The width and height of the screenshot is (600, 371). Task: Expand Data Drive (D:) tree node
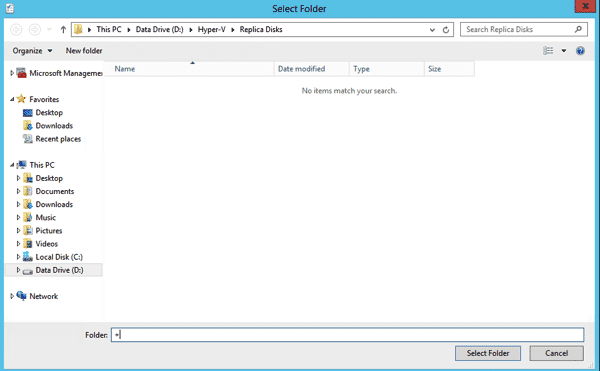pos(18,270)
